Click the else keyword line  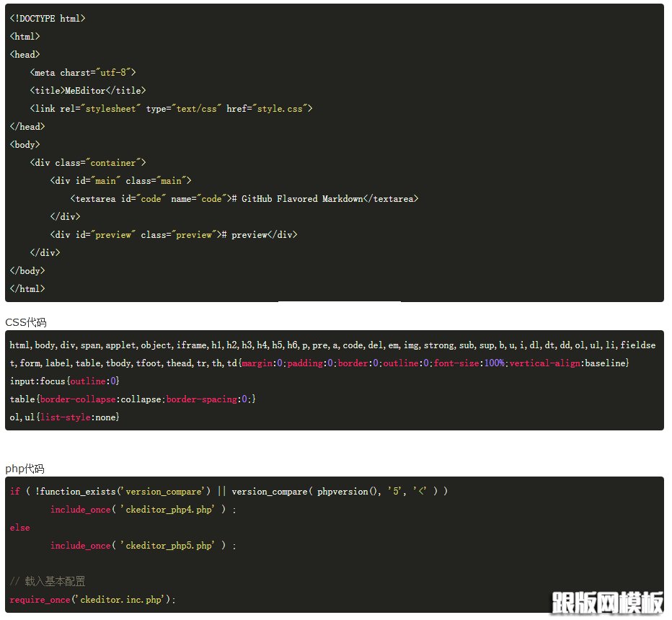19,527
